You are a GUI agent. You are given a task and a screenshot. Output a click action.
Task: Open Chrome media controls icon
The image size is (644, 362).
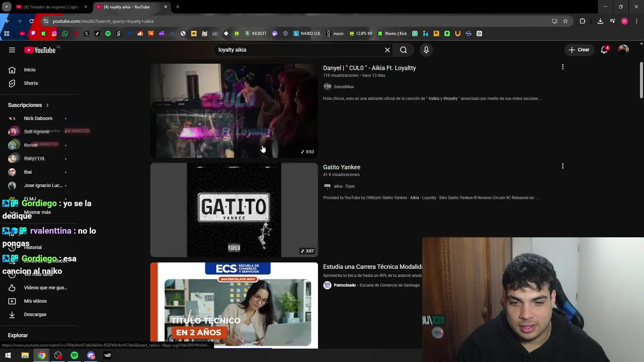(612, 21)
